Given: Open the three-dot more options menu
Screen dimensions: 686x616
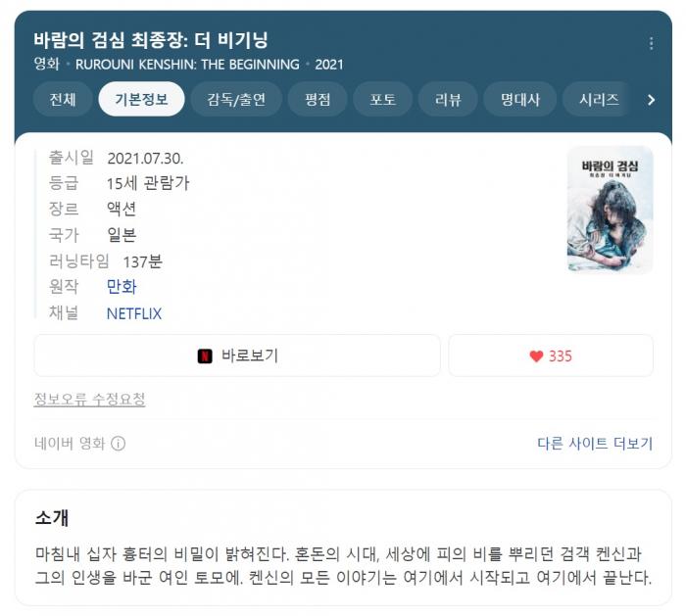Looking at the screenshot, I should pyautogui.click(x=651, y=43).
